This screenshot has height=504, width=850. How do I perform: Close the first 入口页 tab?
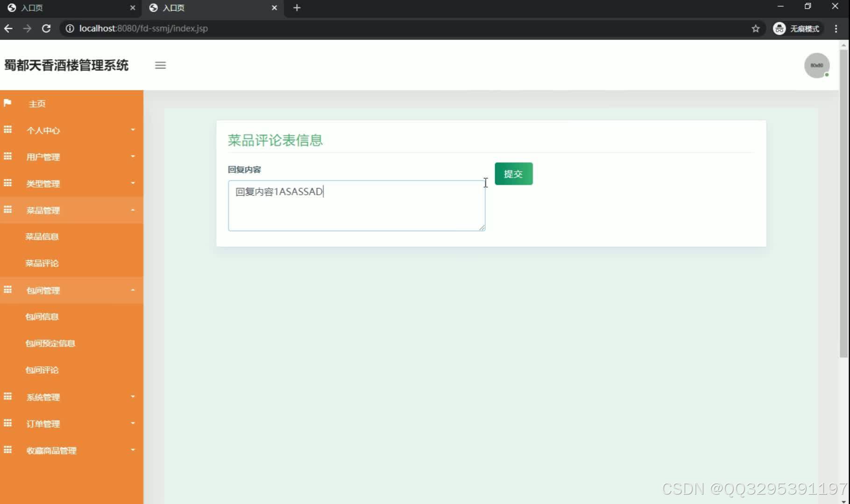tap(133, 7)
